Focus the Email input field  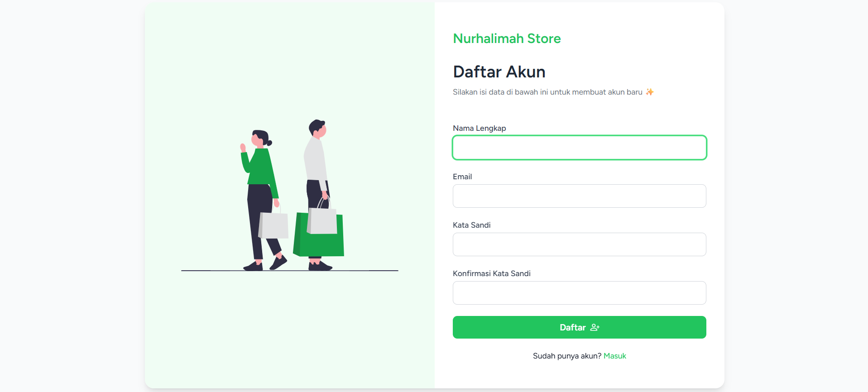[x=580, y=196]
